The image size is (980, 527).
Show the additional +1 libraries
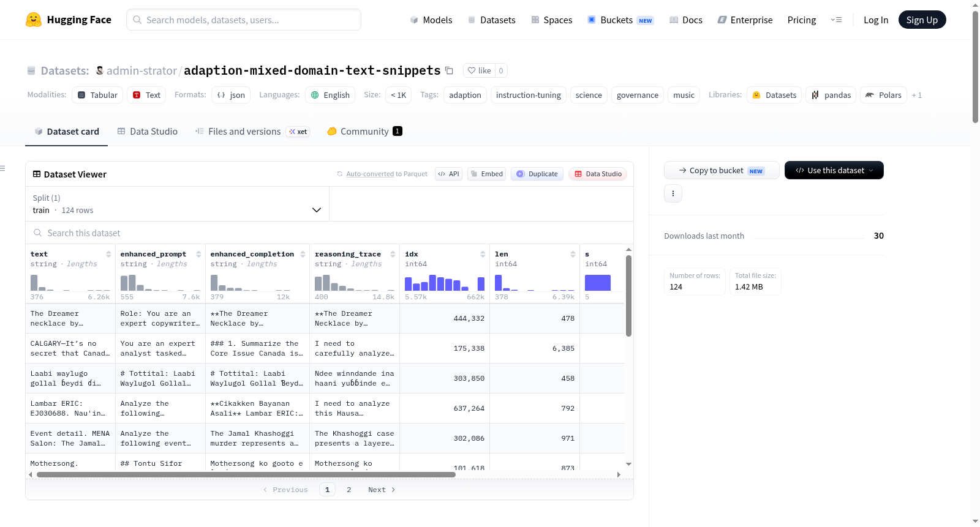coord(916,95)
